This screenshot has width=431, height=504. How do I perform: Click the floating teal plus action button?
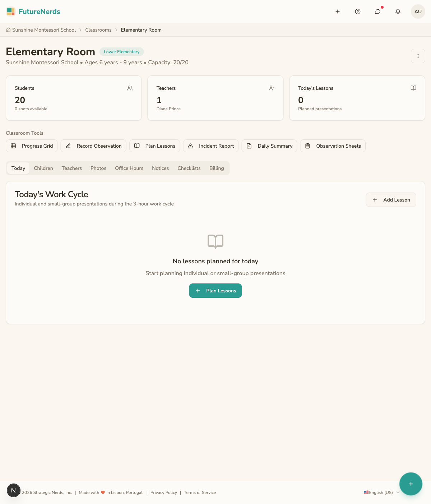coord(411,484)
